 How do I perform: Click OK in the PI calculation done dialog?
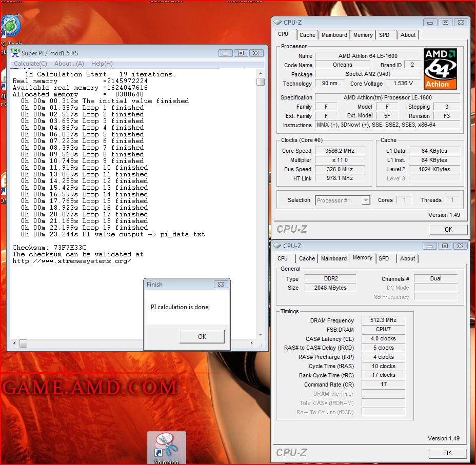pos(202,337)
